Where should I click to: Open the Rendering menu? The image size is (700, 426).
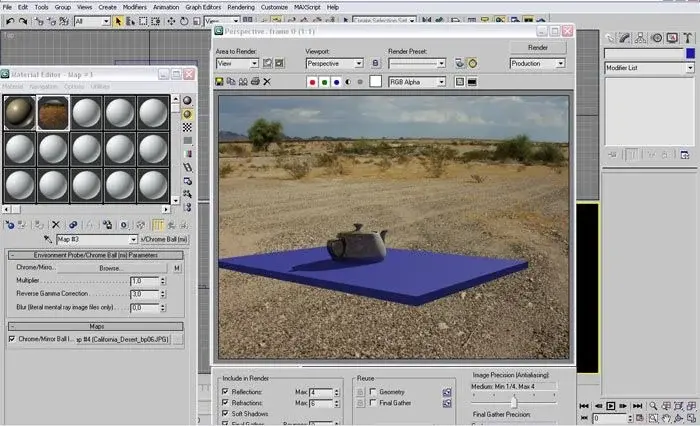pos(240,7)
